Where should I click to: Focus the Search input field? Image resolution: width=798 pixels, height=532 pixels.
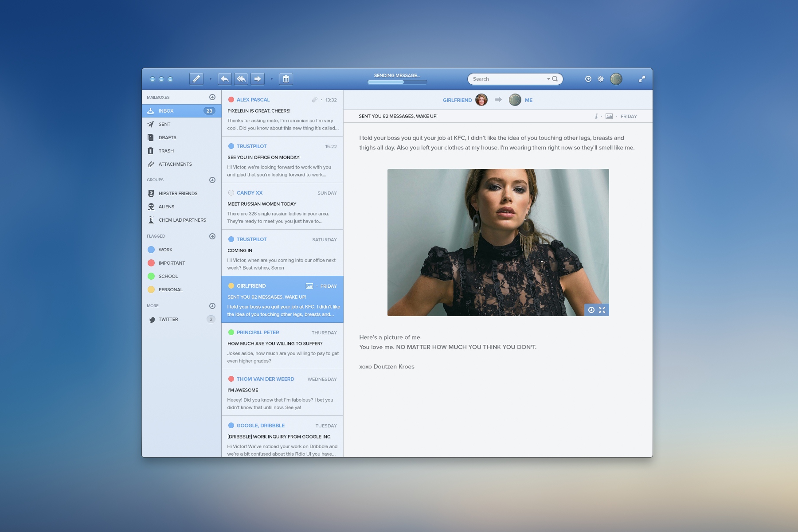tap(515, 79)
